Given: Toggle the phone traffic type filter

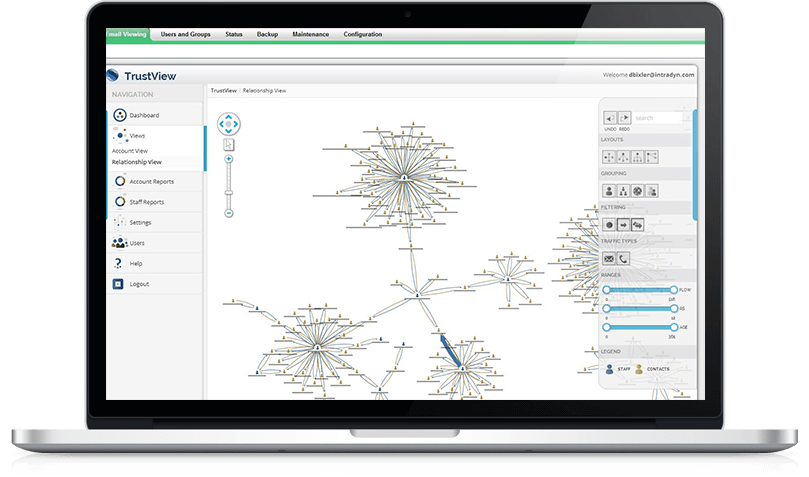Looking at the screenshot, I should tap(624, 258).
